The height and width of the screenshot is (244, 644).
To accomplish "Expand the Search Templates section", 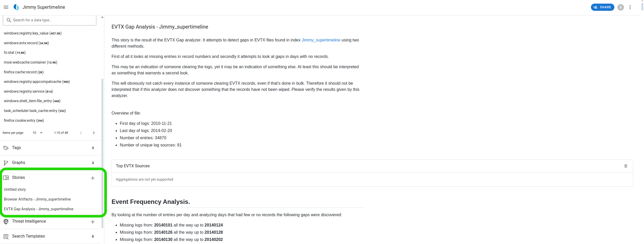I will 50,236.
